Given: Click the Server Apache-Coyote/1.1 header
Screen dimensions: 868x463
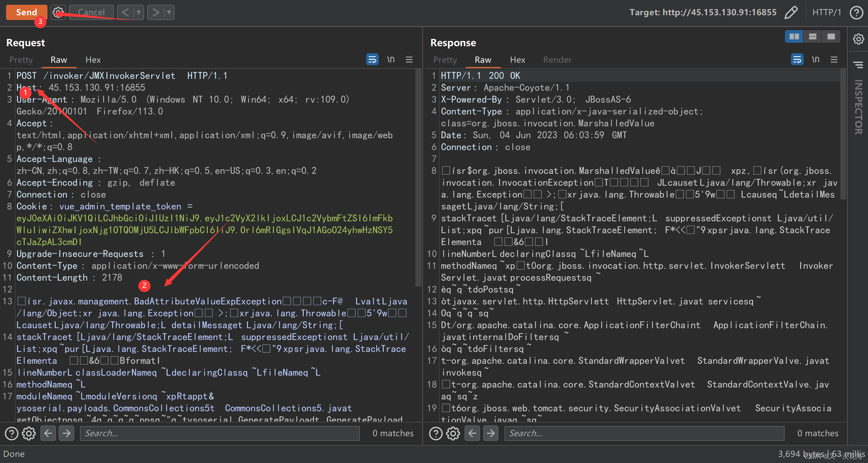Looking at the screenshot, I should tap(505, 88).
